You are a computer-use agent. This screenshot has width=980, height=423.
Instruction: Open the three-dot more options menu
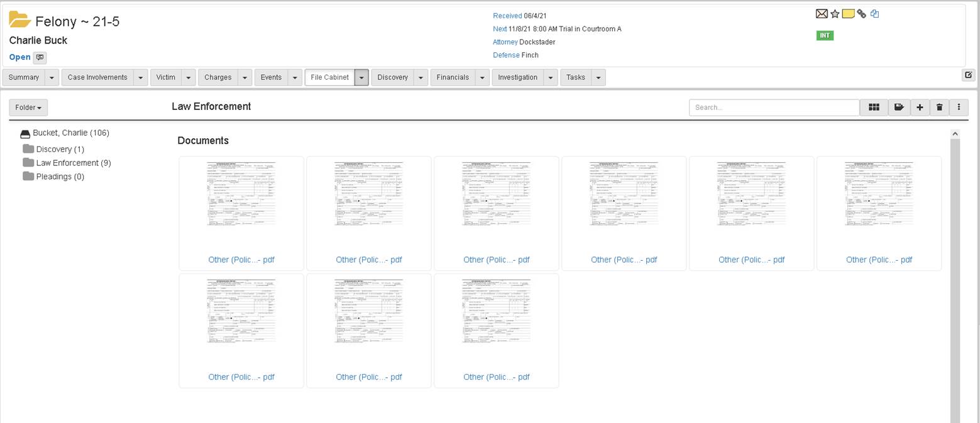[x=959, y=107]
